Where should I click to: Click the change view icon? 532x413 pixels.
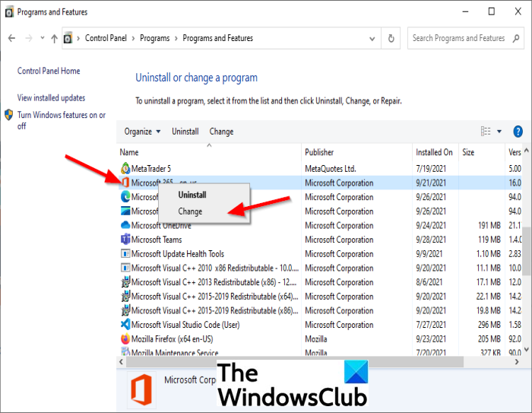[486, 131]
